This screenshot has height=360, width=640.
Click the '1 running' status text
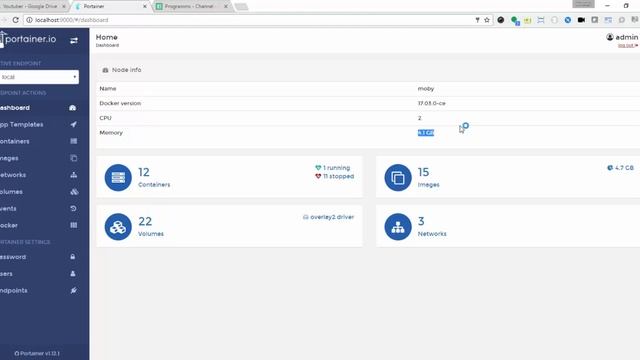pyautogui.click(x=336, y=168)
